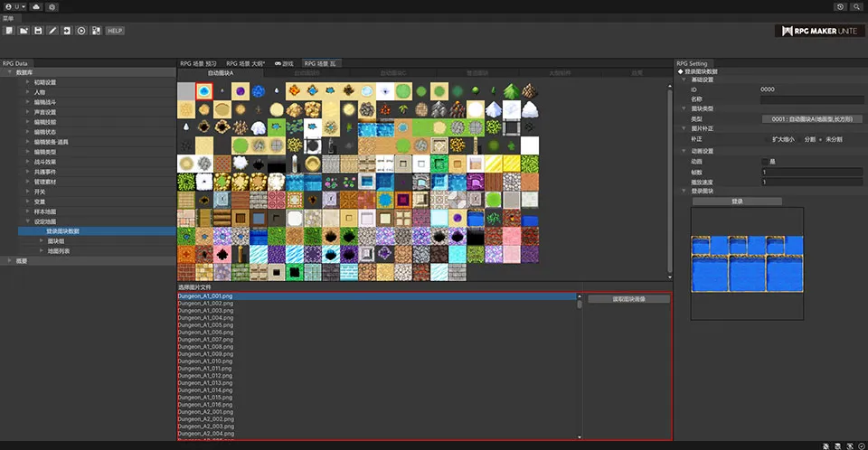Enable the 动画 有 checkbox
This screenshot has width=868, height=450.
coord(765,162)
